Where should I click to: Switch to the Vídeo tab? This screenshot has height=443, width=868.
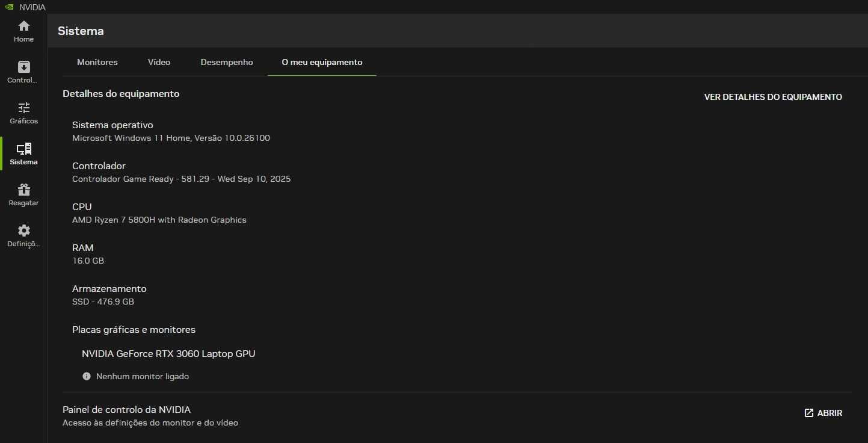(159, 62)
